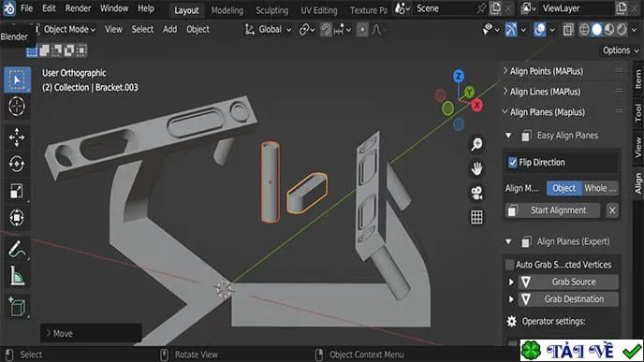644x362 pixels.
Task: Toggle viewport gizmos display
Action: click(510, 30)
